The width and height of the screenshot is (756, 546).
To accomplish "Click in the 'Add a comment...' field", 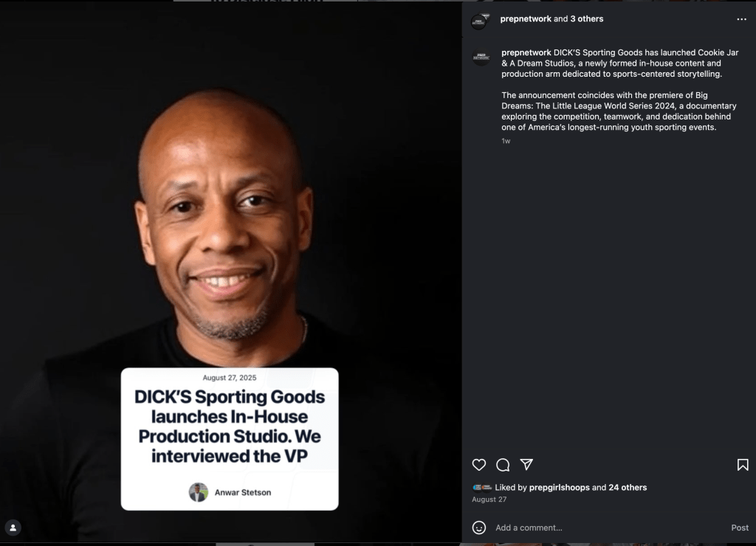I will [608, 528].
